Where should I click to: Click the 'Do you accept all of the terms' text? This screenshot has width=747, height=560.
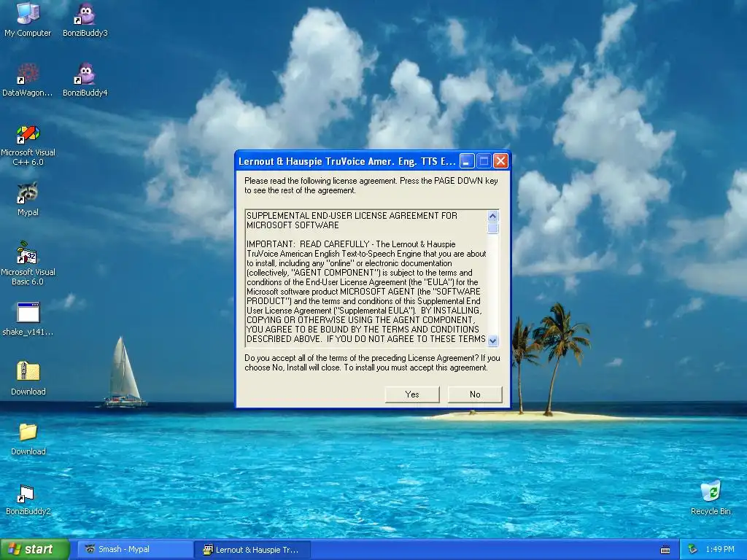coord(373,363)
